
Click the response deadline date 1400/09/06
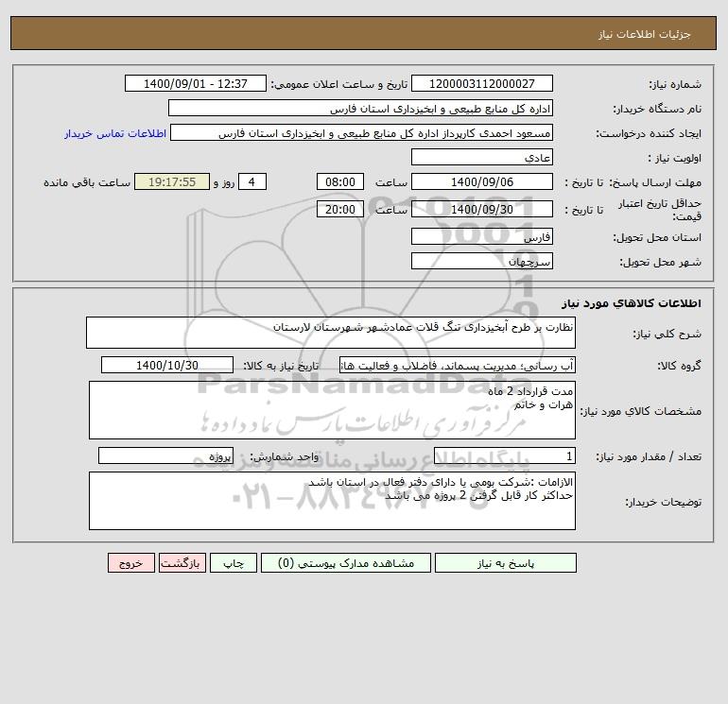(x=482, y=182)
